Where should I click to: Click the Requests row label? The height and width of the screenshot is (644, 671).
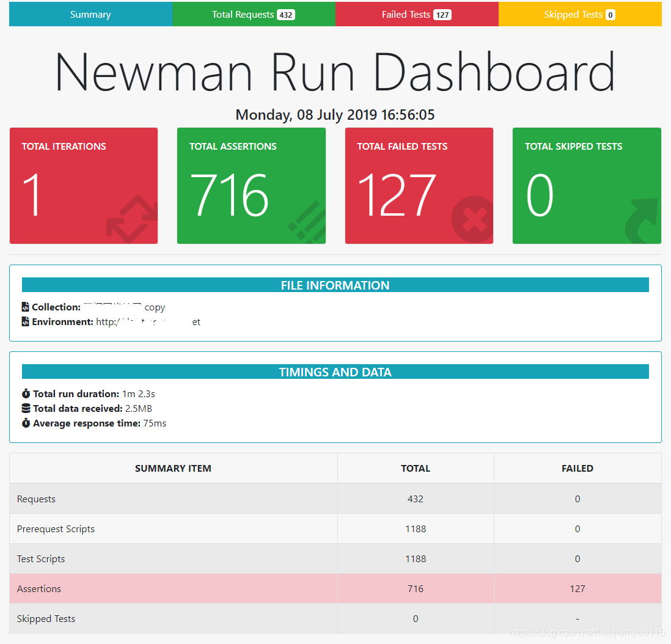tap(37, 499)
